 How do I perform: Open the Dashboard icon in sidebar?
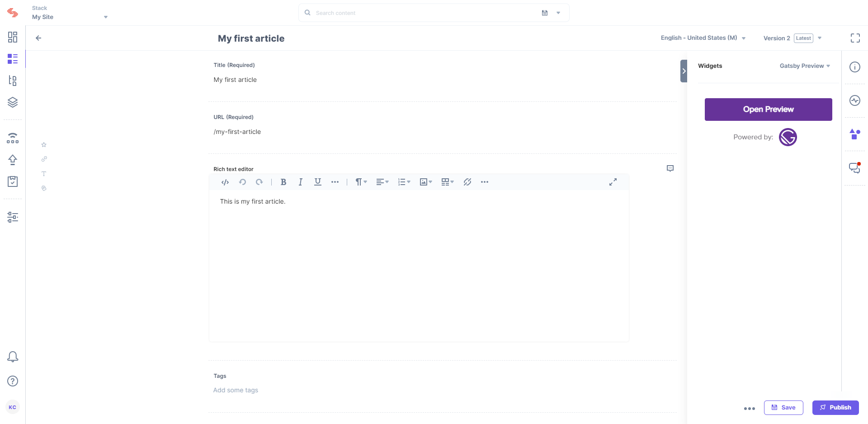(13, 37)
